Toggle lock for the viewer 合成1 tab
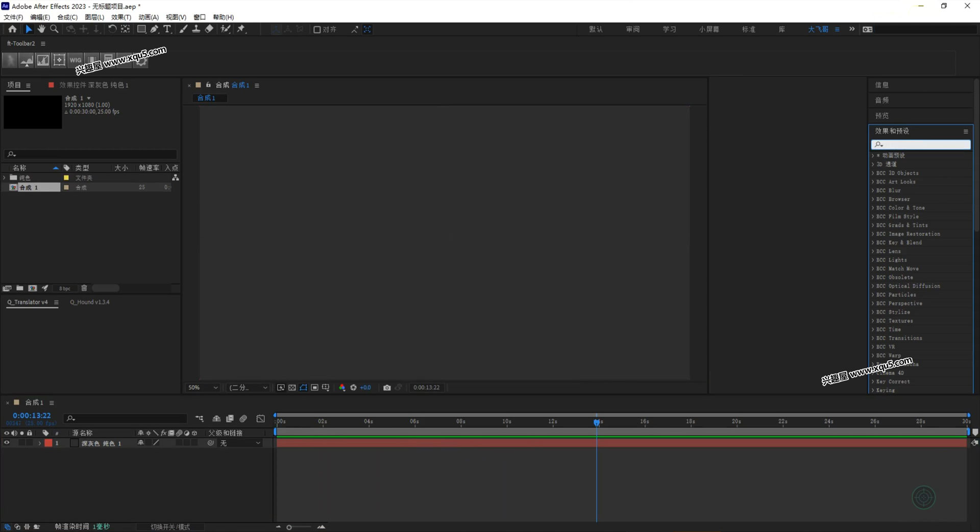This screenshot has height=532, width=980. pos(208,85)
